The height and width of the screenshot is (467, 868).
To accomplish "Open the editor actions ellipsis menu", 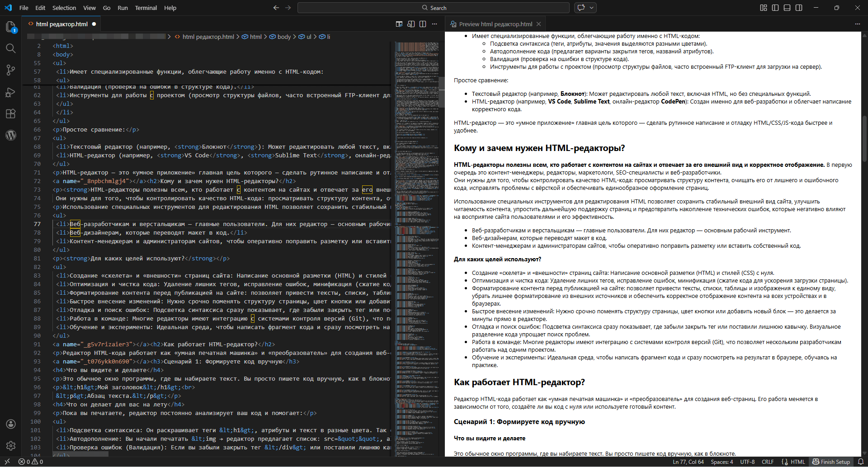I will pyautogui.click(x=434, y=24).
